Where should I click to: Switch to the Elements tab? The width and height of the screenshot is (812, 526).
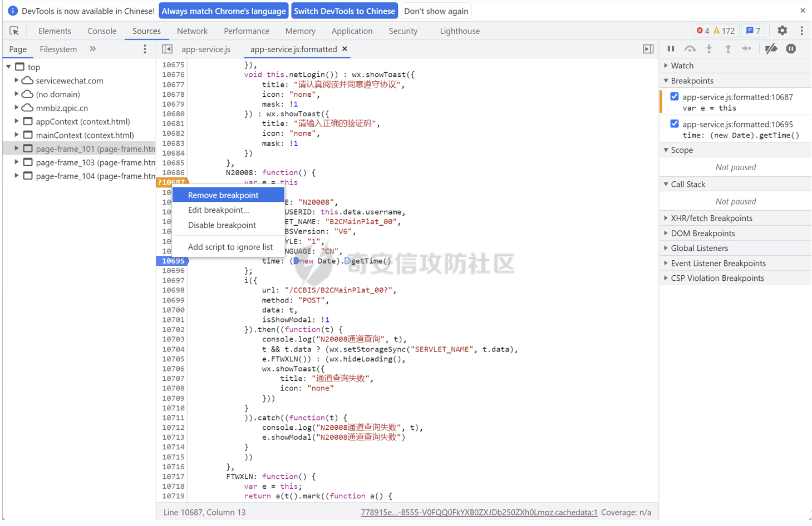55,31
